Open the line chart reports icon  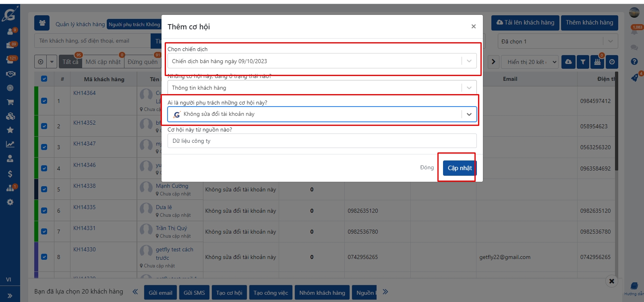click(x=10, y=144)
